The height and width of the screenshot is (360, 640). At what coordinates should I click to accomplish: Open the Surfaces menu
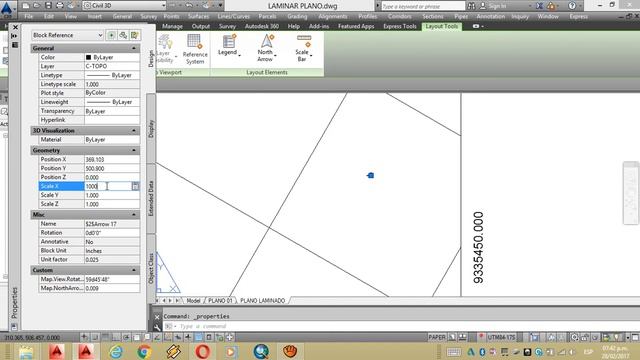tap(198, 16)
